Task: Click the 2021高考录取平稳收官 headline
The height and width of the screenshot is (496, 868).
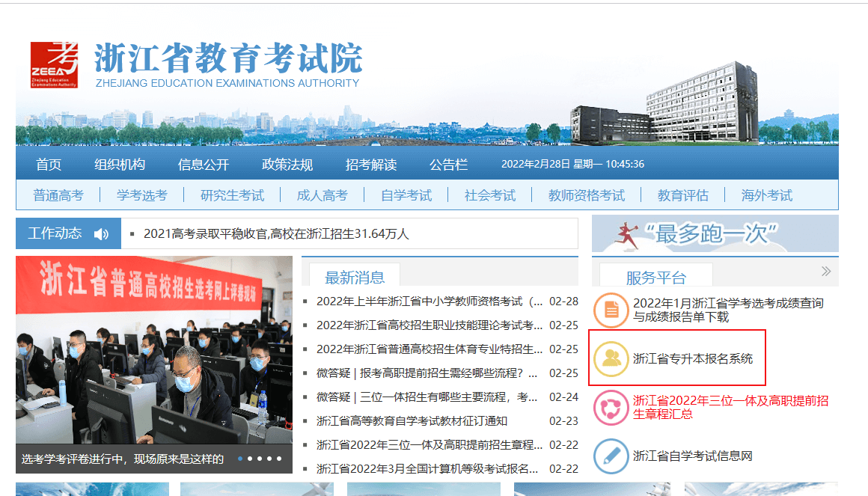Action: tap(276, 234)
